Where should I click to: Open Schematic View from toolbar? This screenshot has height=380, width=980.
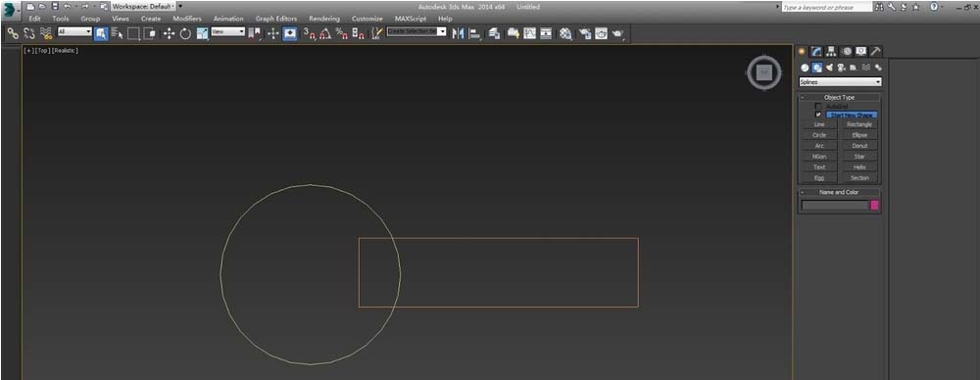(546, 33)
